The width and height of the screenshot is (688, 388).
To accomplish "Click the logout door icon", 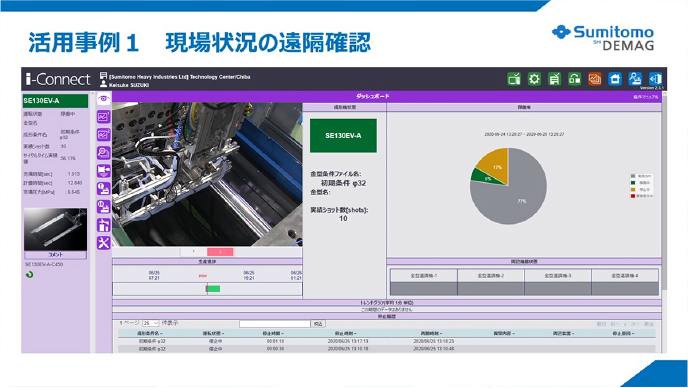I will pyautogui.click(x=655, y=79).
